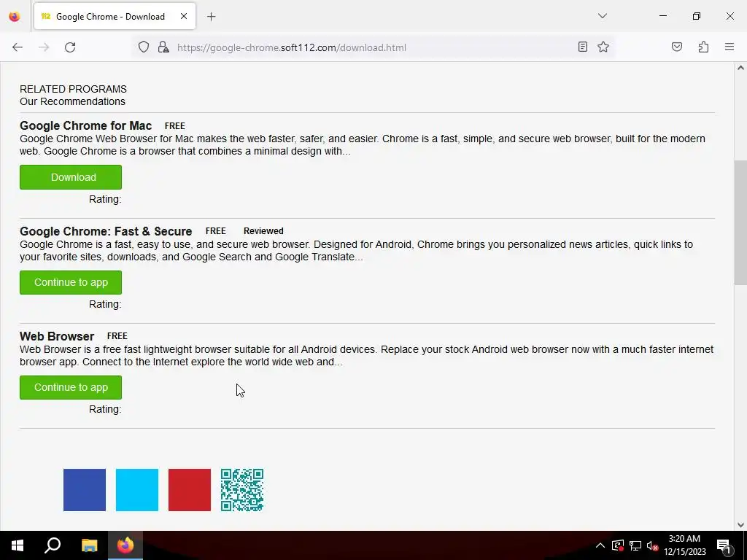This screenshot has height=560, width=747.
Task: Open the Google Chrome for Mac title
Action: [86, 125]
